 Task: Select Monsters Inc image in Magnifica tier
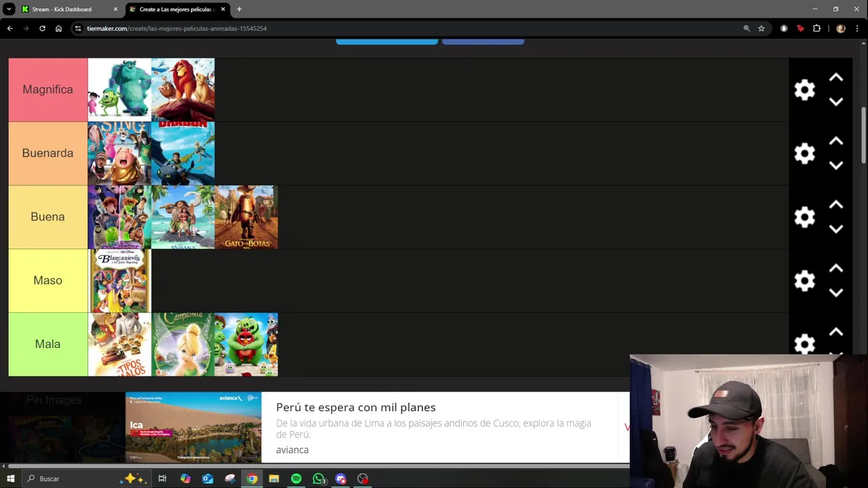click(119, 89)
